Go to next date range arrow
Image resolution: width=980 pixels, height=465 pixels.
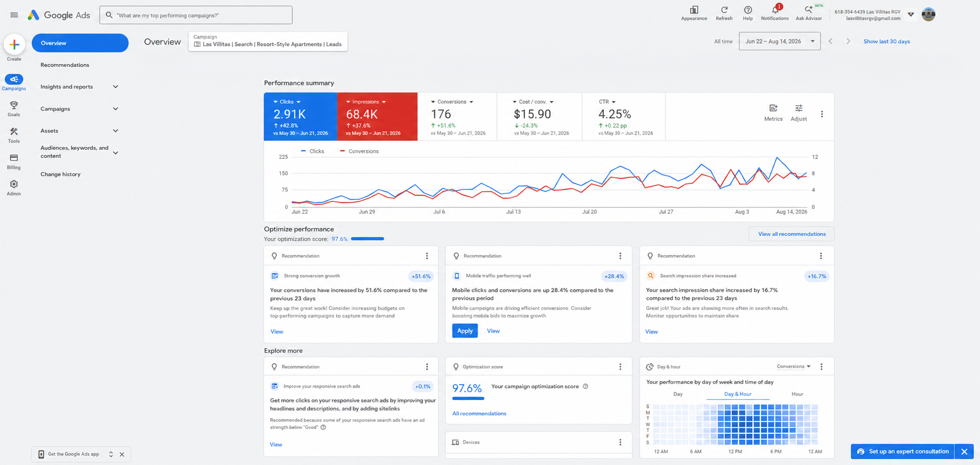[848, 41]
